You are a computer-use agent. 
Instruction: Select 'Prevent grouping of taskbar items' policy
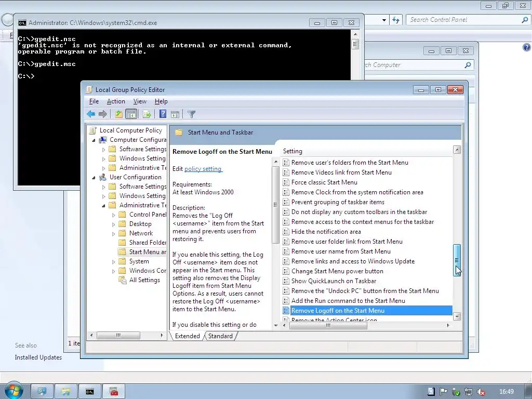[338, 202]
